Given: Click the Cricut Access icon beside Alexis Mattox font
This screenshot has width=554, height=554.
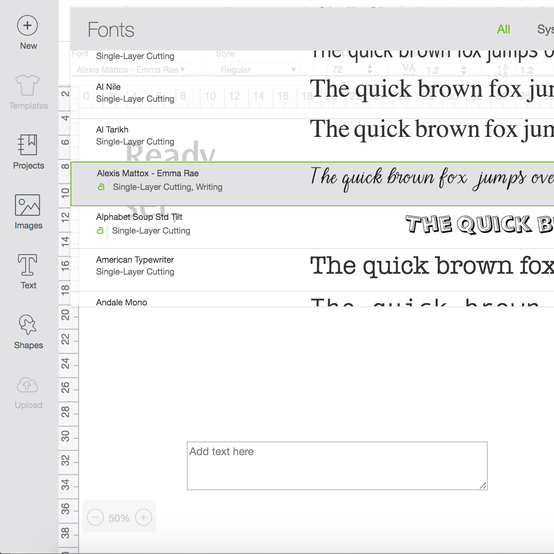Looking at the screenshot, I should click(x=101, y=187).
